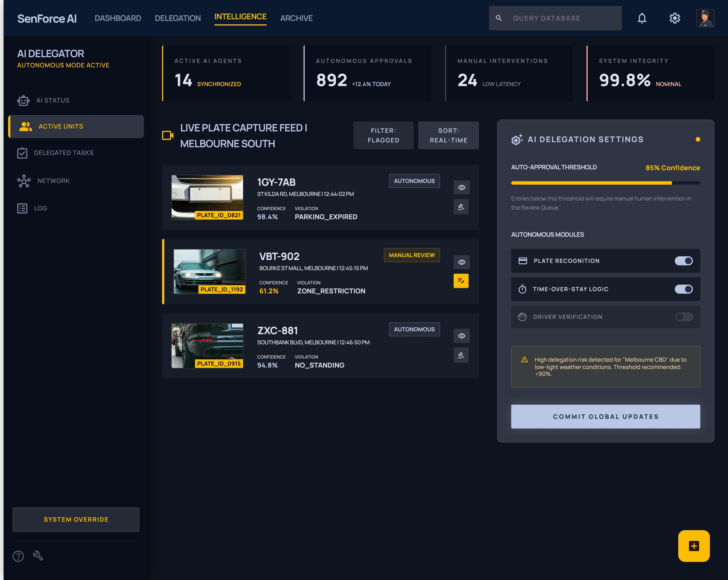Open the Archive tab
The image size is (728, 580).
(x=297, y=18)
